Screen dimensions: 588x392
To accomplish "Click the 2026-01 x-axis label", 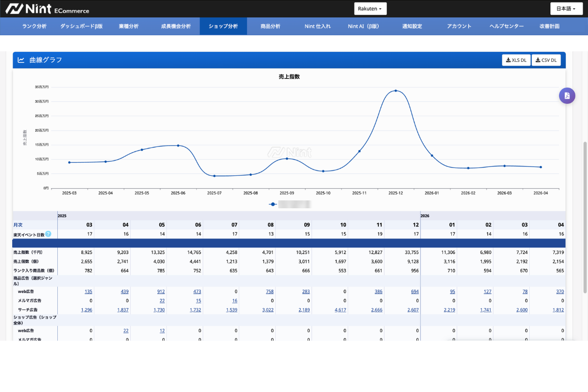I will [432, 193].
